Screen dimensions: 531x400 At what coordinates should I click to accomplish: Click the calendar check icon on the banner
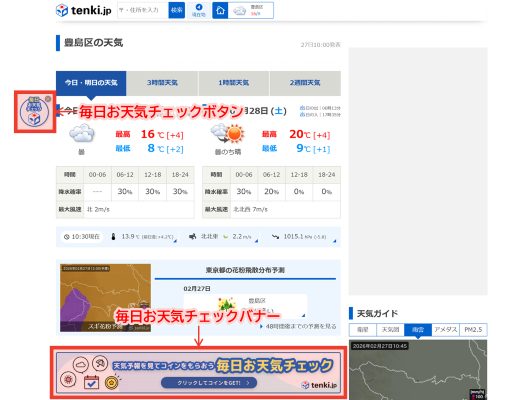91,382
